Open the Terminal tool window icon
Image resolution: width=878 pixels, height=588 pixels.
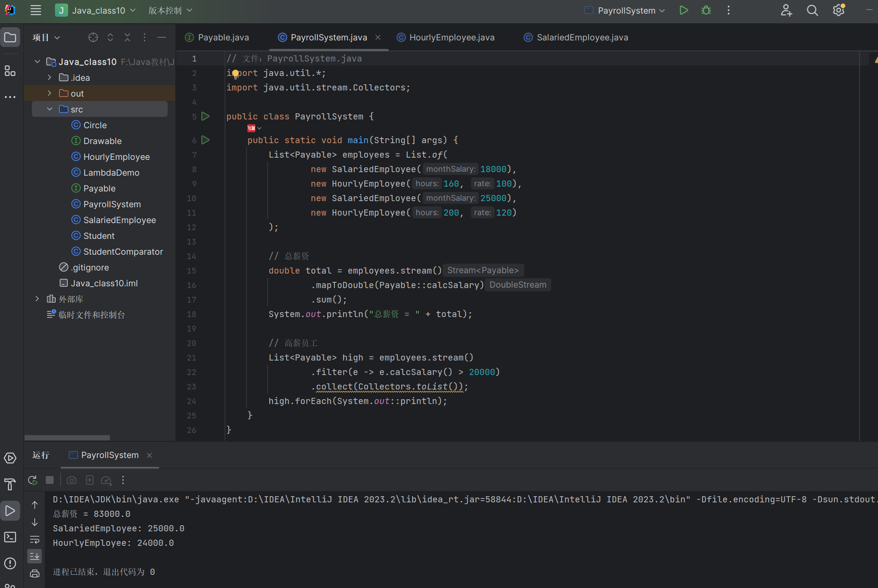tap(10, 537)
